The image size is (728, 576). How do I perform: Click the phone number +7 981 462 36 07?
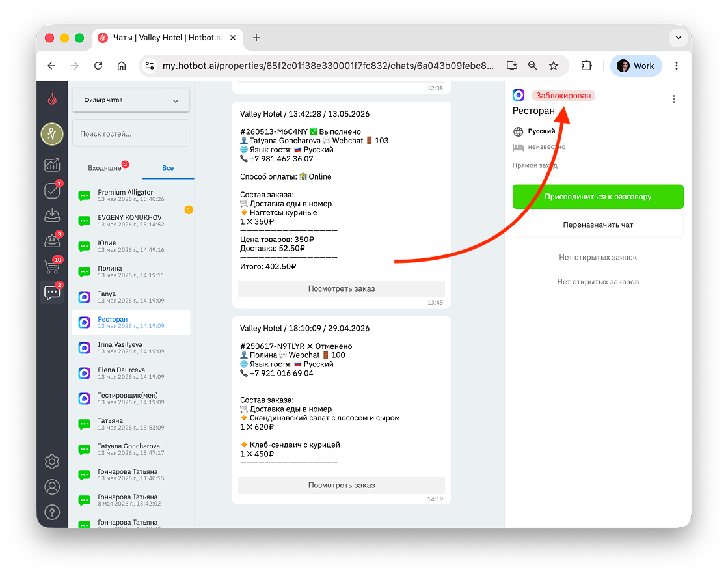tap(281, 159)
